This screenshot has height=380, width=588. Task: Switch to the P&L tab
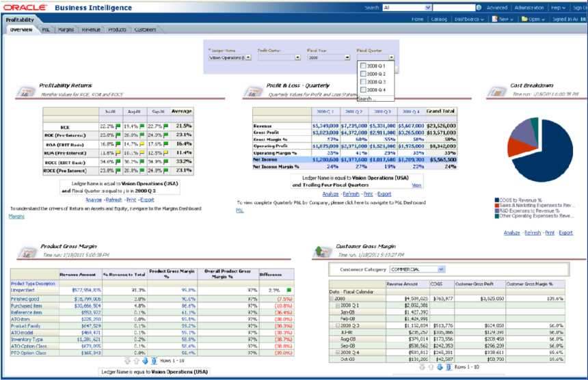(46, 29)
